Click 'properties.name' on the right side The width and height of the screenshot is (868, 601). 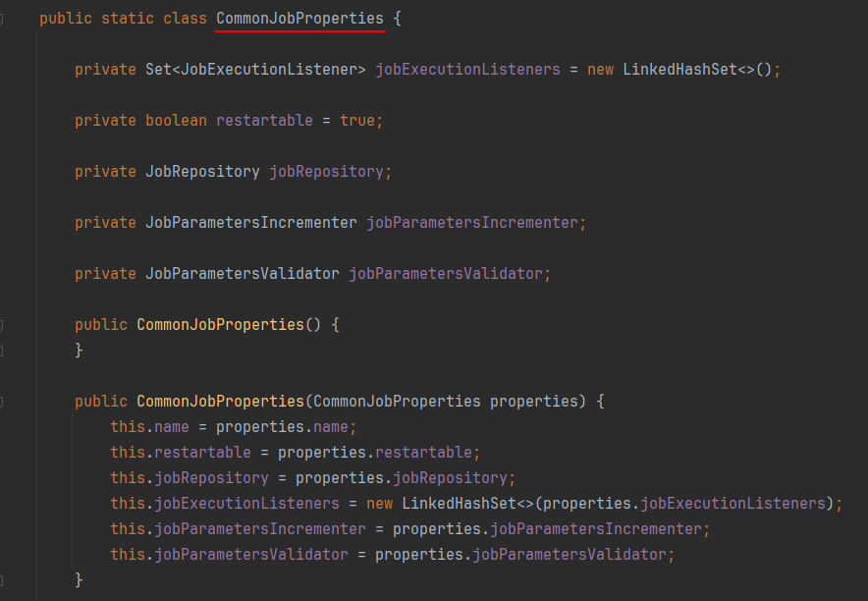282,426
